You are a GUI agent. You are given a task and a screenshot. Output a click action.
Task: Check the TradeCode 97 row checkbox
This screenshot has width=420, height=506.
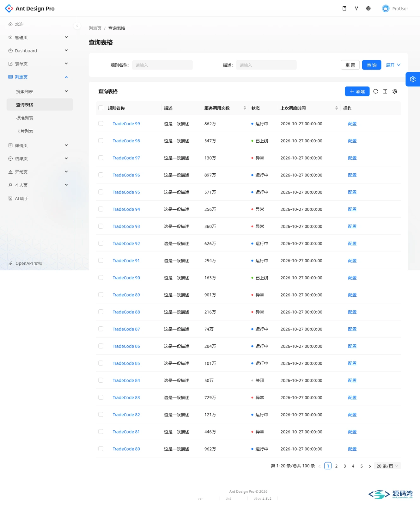click(x=101, y=158)
